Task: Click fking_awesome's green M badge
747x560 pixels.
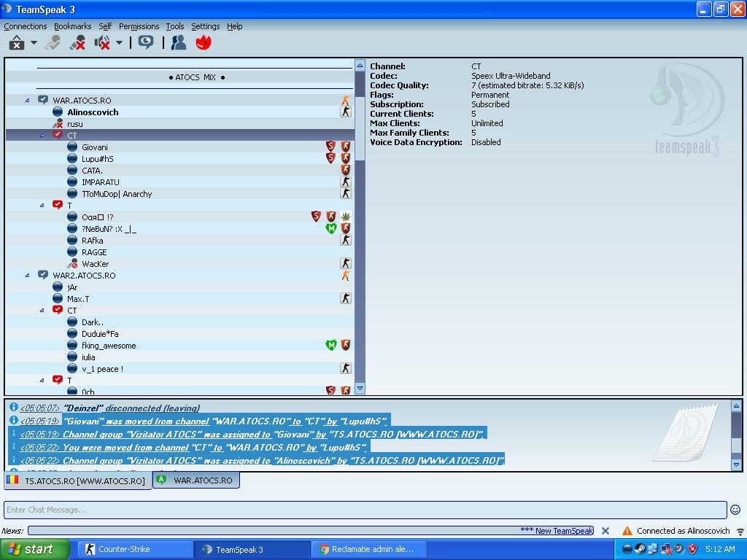Action: (x=330, y=345)
